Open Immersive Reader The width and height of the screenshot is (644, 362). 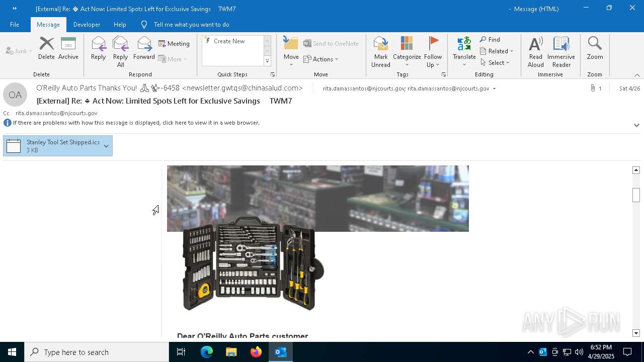pyautogui.click(x=561, y=52)
